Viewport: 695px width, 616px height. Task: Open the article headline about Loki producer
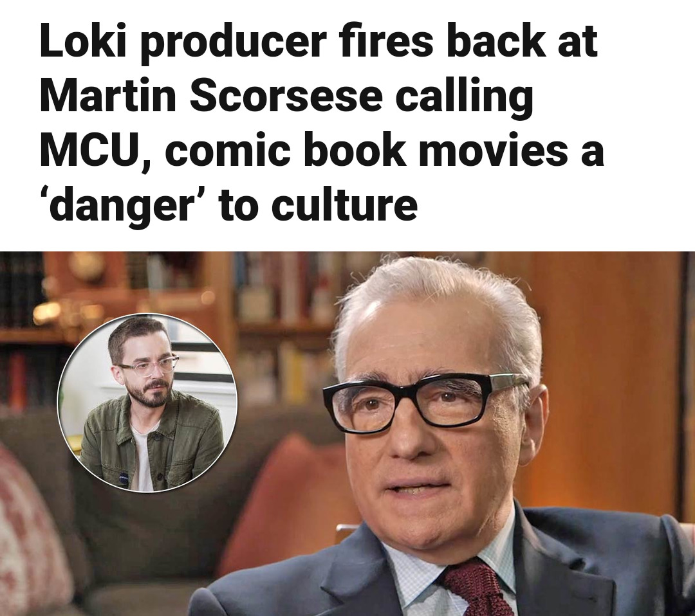(321, 124)
